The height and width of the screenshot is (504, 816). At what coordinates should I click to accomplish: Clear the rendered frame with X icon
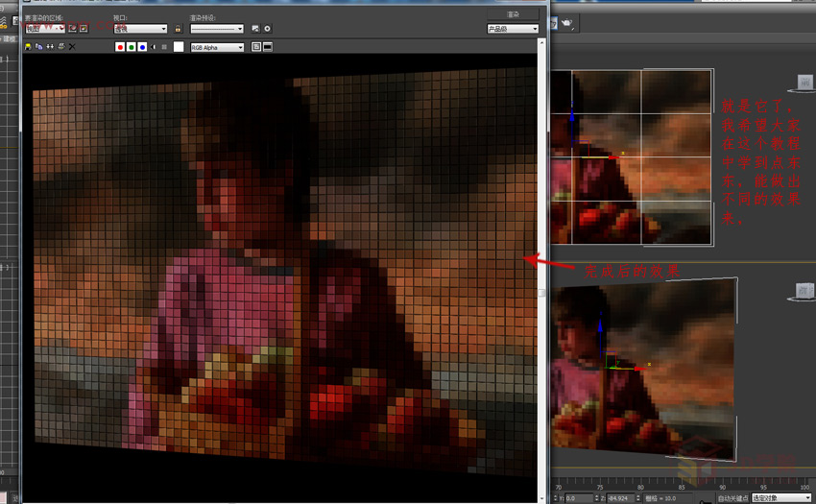[x=72, y=47]
